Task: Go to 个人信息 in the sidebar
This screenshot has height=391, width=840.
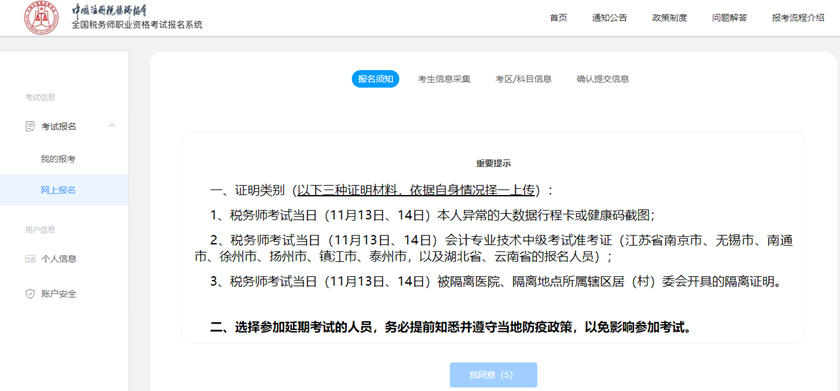Action: (x=58, y=259)
